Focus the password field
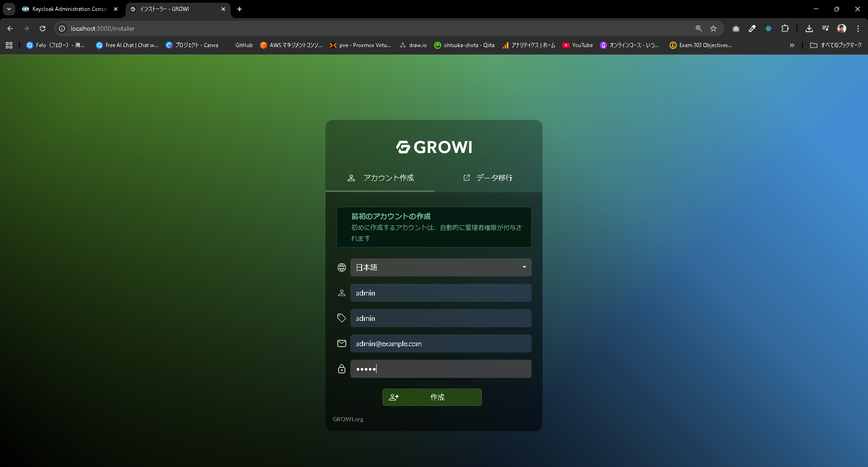Viewport: 868px width, 467px height. click(x=441, y=369)
